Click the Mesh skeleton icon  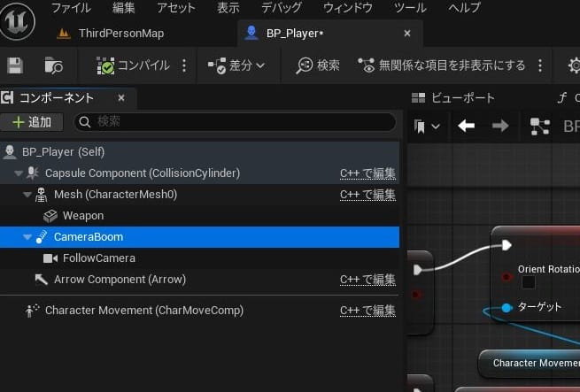(41, 195)
